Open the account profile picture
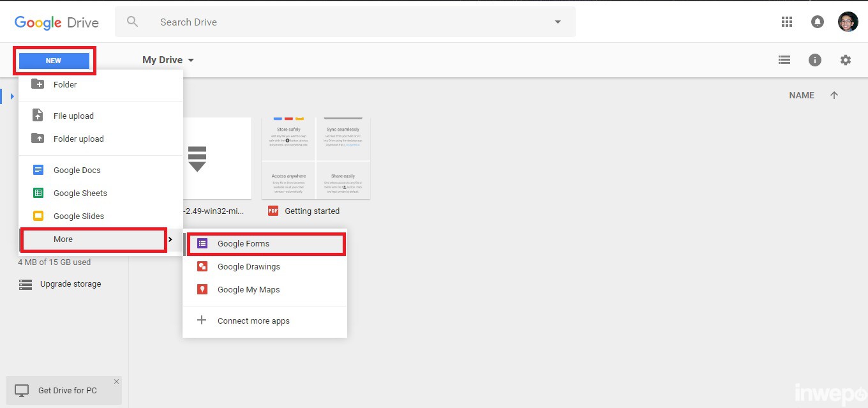Viewport: 868px width, 408px height. point(848,22)
